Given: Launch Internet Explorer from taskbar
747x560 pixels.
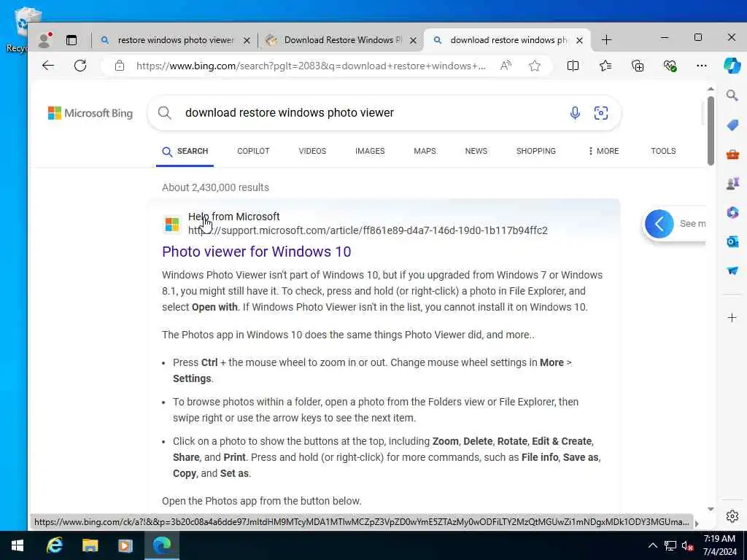Looking at the screenshot, I should coord(54,545).
